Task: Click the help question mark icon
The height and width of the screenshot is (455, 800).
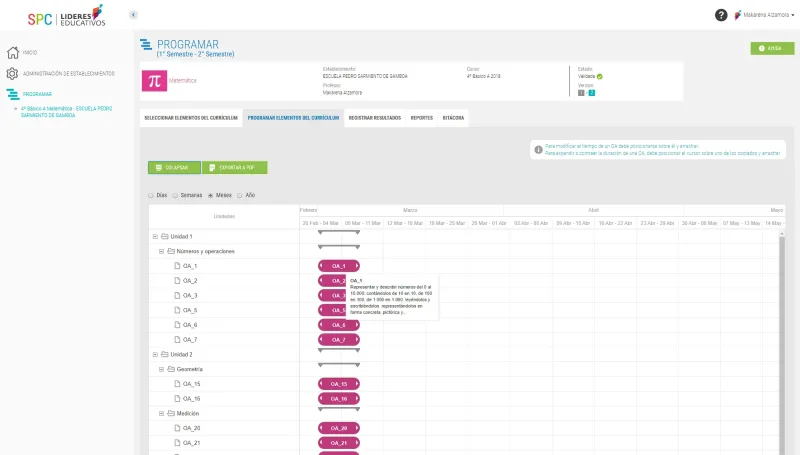Action: tap(720, 15)
